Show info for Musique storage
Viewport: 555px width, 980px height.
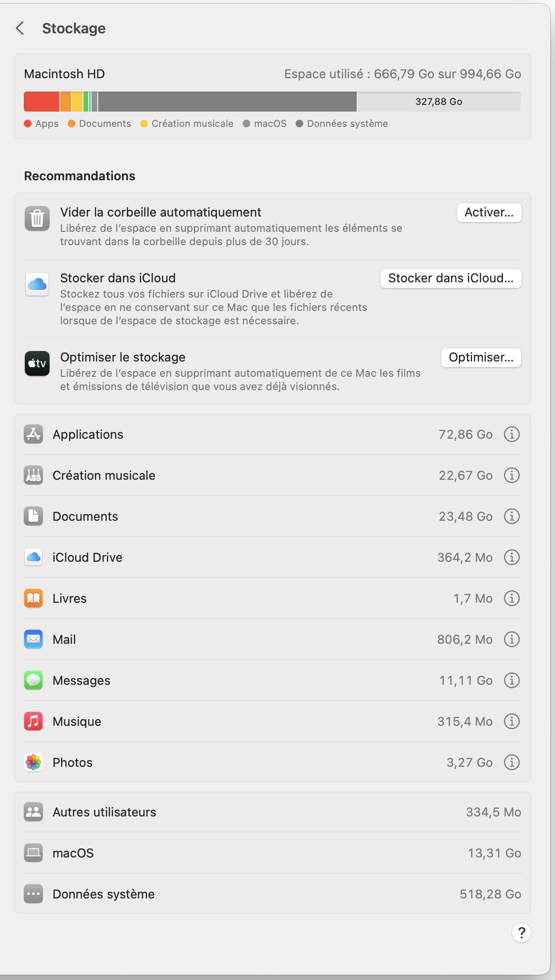(x=512, y=722)
